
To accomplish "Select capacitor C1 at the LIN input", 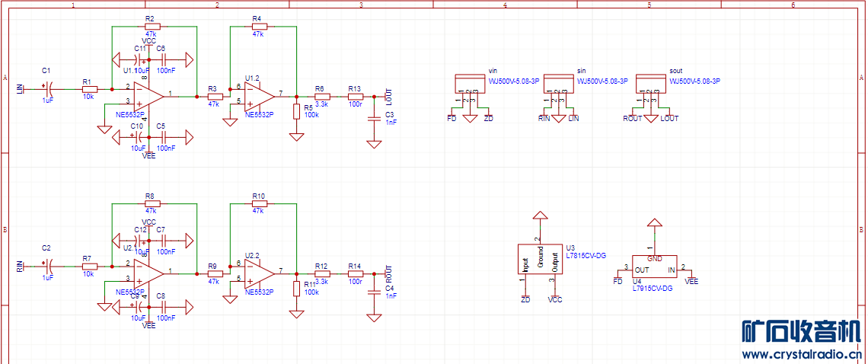I will pos(48,89).
